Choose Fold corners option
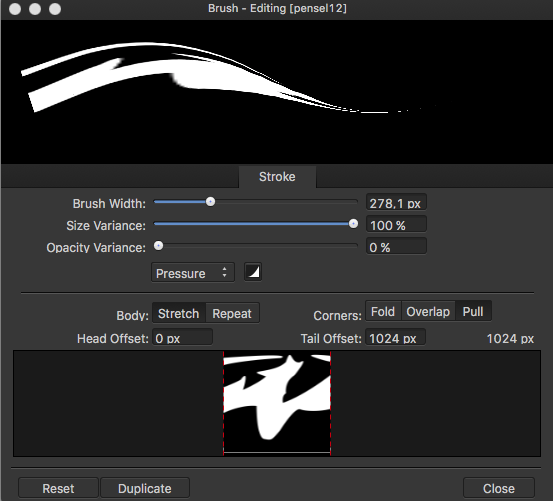This screenshot has width=553, height=501. [x=383, y=311]
